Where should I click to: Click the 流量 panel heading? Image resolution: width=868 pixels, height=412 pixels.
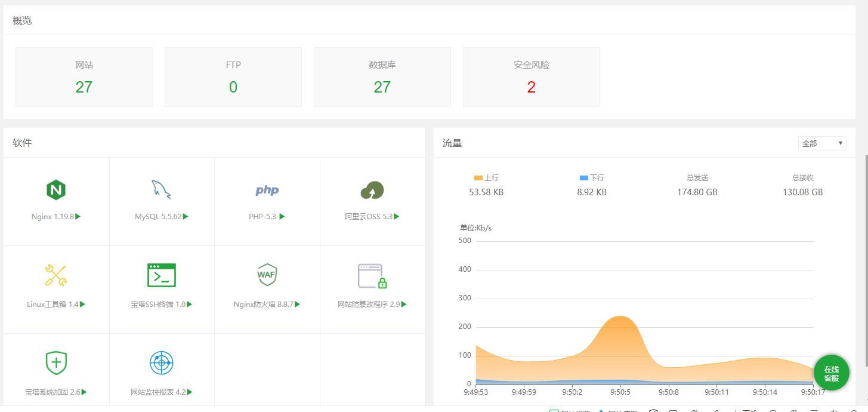pyautogui.click(x=452, y=143)
